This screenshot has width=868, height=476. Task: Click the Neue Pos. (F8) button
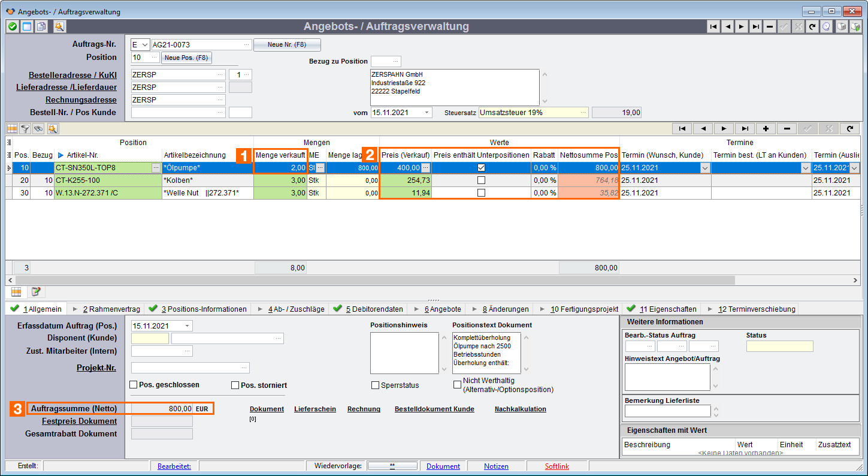(x=186, y=58)
